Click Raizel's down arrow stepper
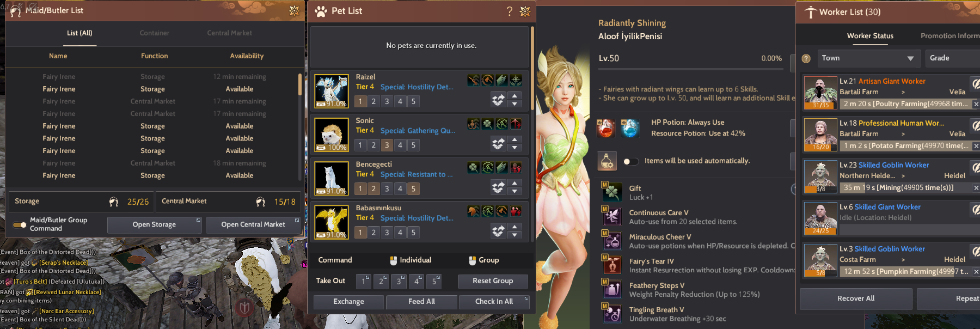 point(514,103)
